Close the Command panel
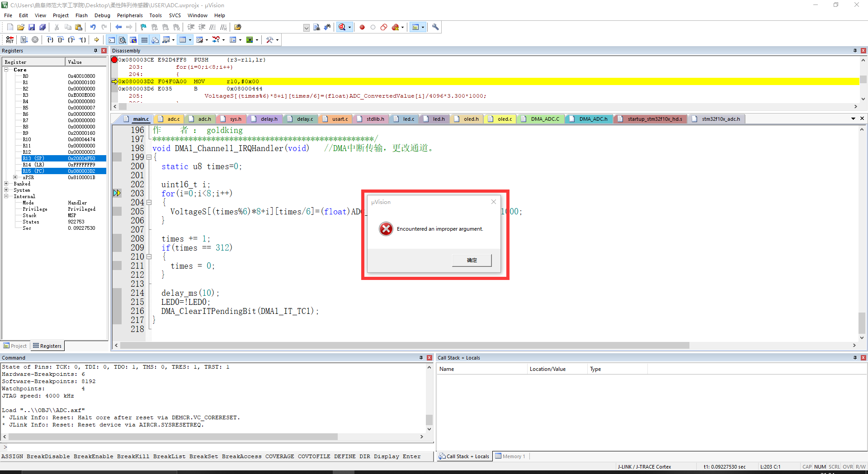 pos(429,358)
